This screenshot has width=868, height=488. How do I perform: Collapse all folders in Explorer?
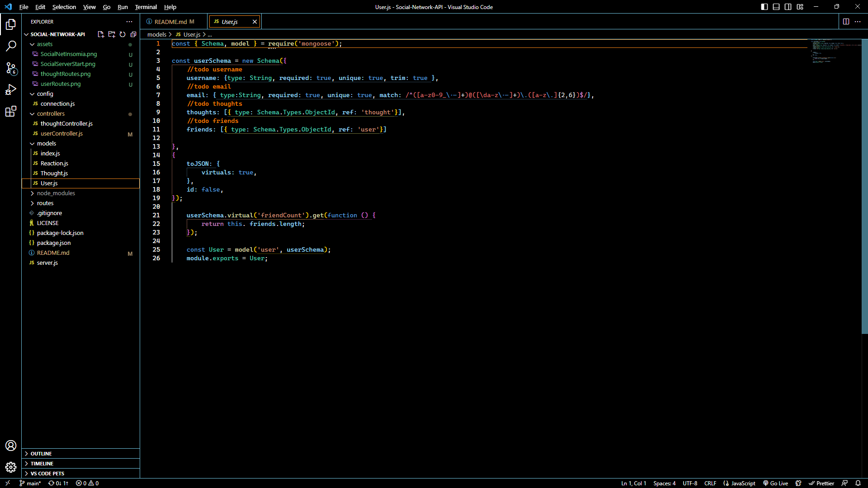click(x=133, y=34)
